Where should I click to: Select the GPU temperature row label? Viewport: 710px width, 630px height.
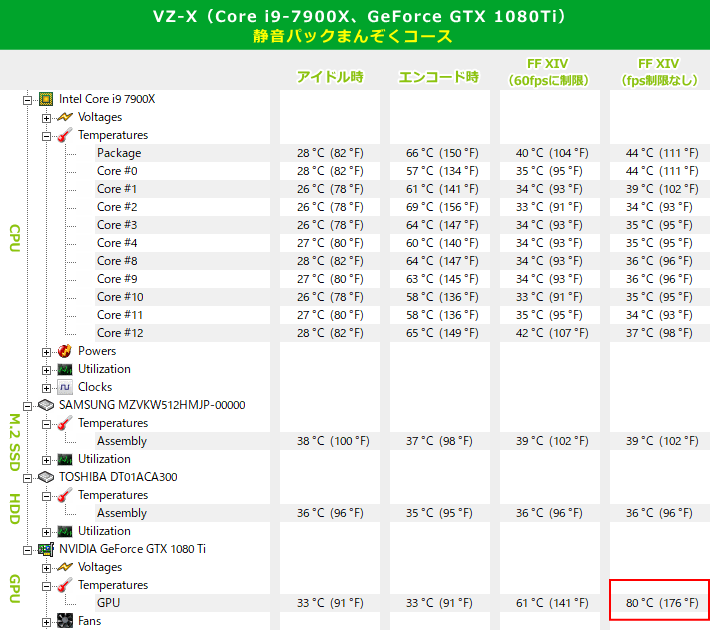coord(108,603)
